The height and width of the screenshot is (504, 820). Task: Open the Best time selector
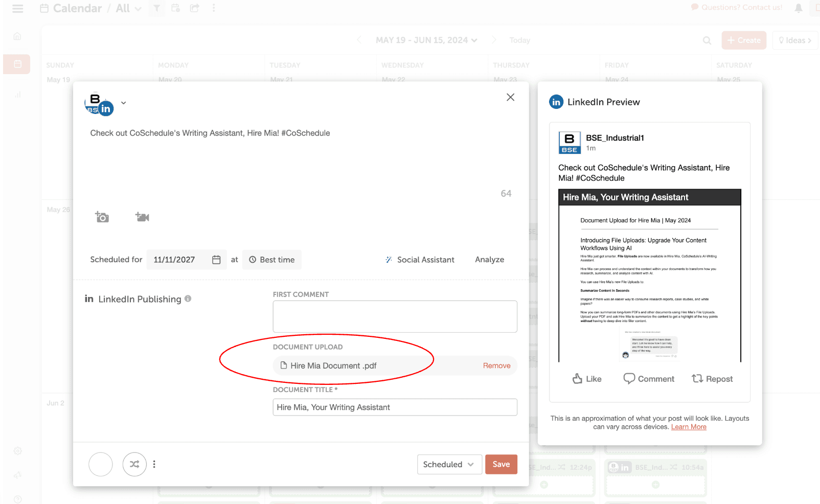click(272, 260)
